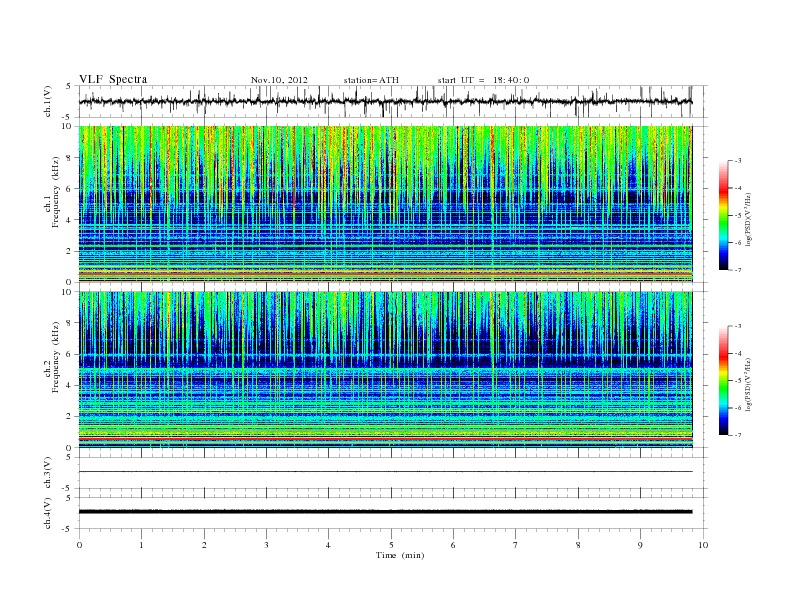Image resolution: width=792 pixels, height=612 pixels.
Task: Click the ch.2 color bar log(PSD) label
Action: (x=749, y=385)
